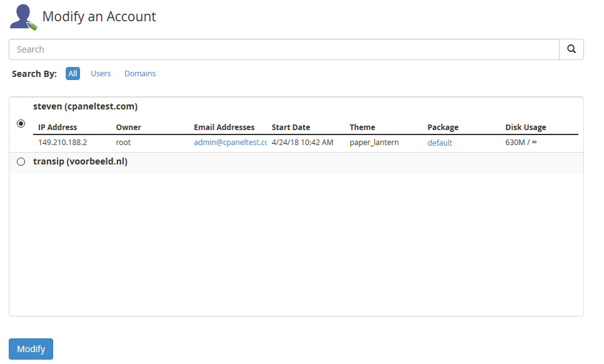Select the transip account radio button
604x364 pixels.
(21, 162)
